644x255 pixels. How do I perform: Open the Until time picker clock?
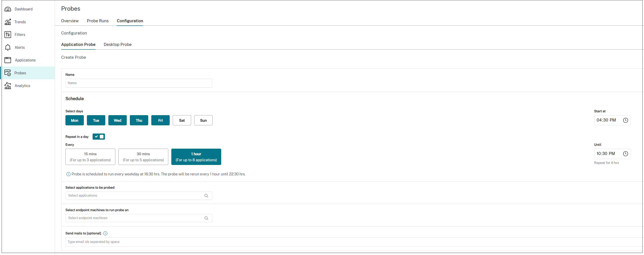pos(626,154)
